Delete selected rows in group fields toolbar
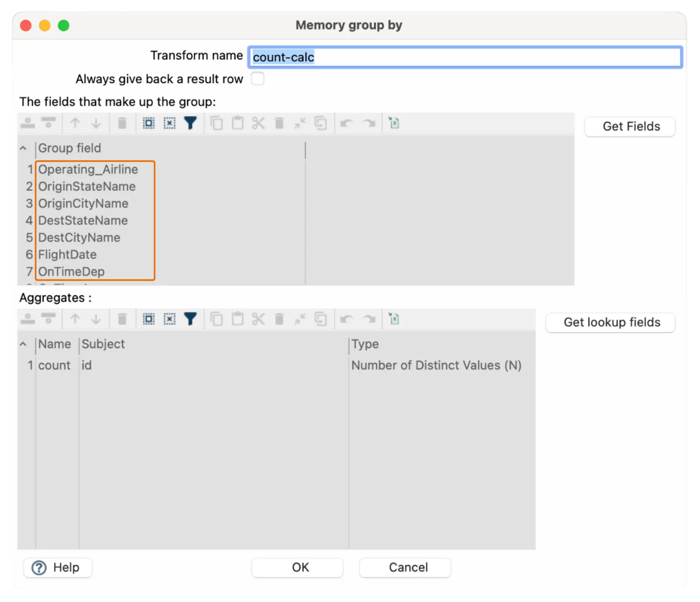The height and width of the screenshot is (602, 700). coord(122,123)
